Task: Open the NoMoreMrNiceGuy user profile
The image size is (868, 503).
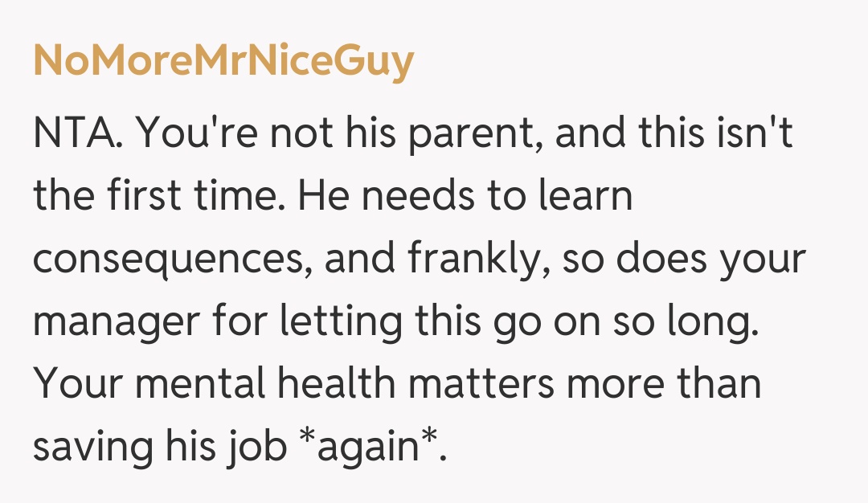Action: (223, 59)
